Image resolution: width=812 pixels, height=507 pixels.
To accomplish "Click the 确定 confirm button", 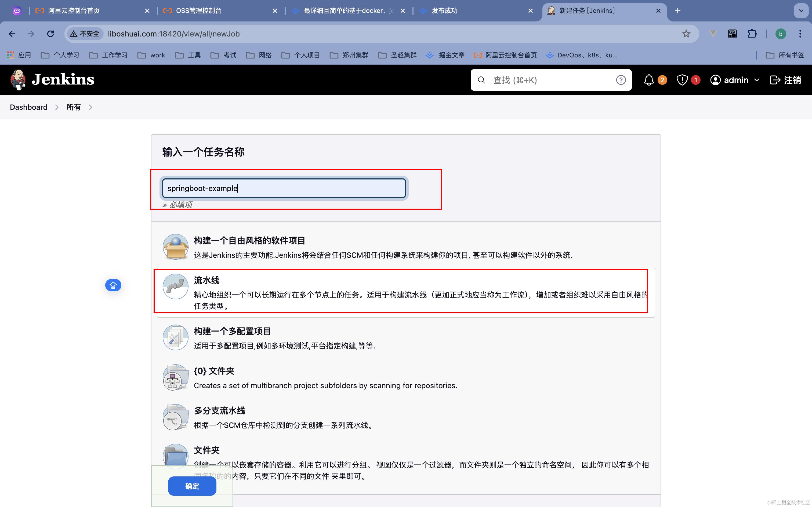I will [x=192, y=486].
